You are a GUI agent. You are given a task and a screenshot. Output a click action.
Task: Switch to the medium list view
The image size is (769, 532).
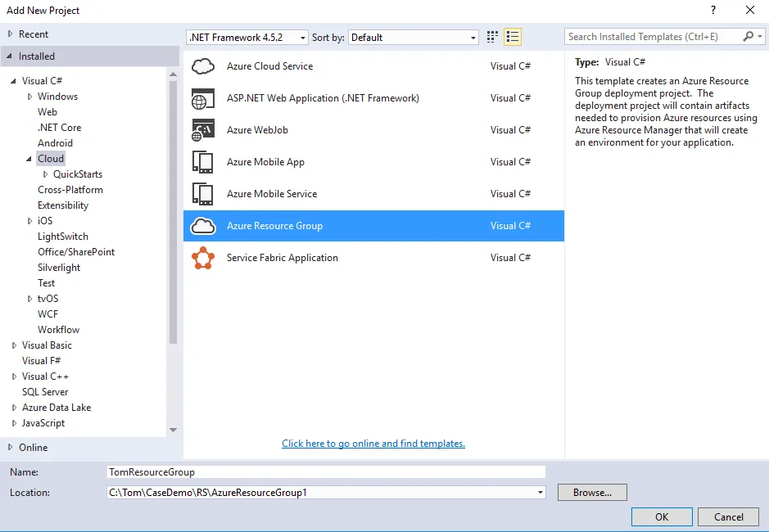[513, 37]
